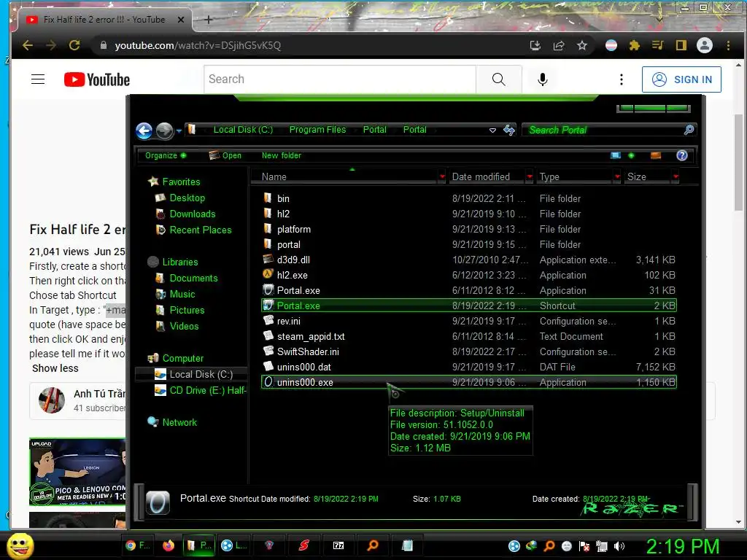The image size is (747, 560).
Task: Toggle the preview pane icon
Action: [656, 155]
